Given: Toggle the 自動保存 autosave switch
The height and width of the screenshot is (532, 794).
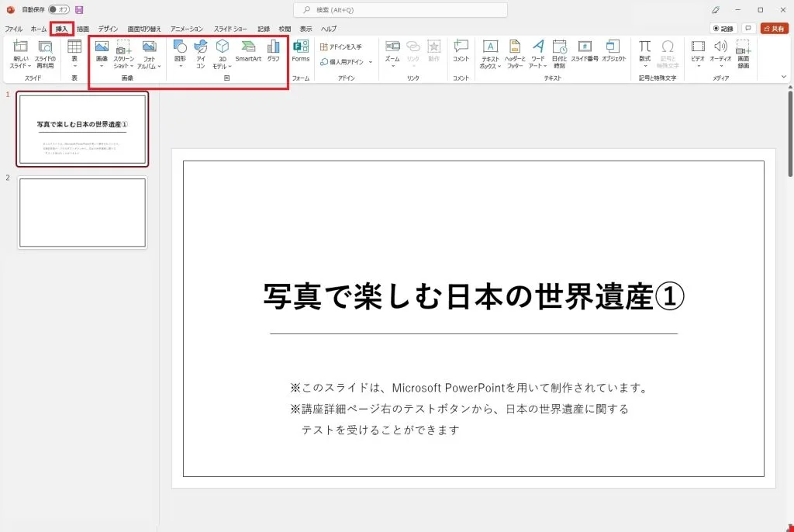Looking at the screenshot, I should point(59,9).
